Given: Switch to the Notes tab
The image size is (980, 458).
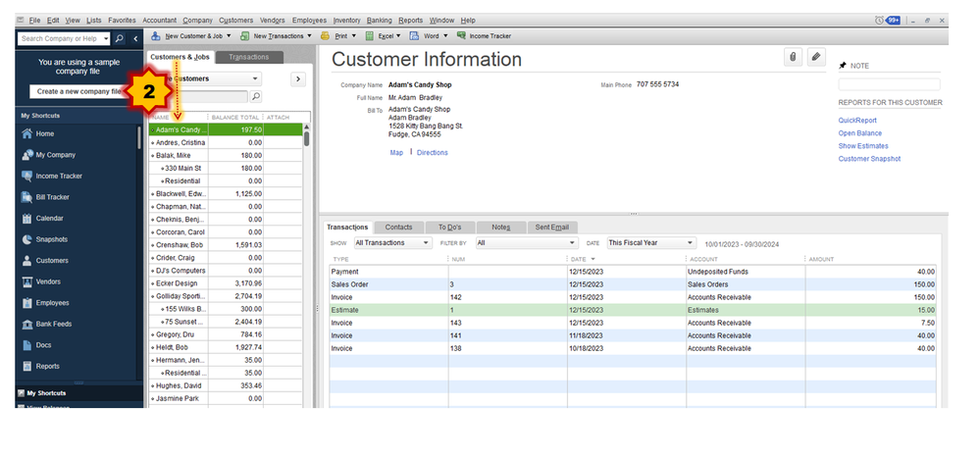Looking at the screenshot, I should click(x=501, y=228).
